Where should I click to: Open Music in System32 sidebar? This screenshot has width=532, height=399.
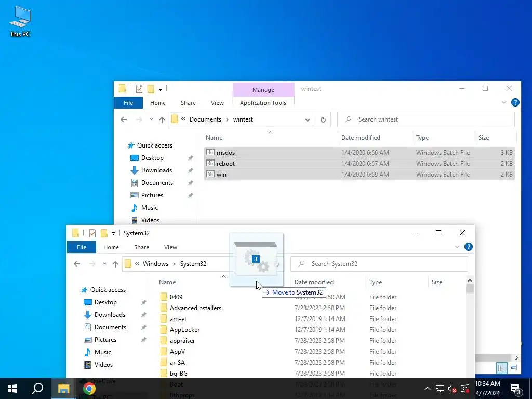click(103, 352)
